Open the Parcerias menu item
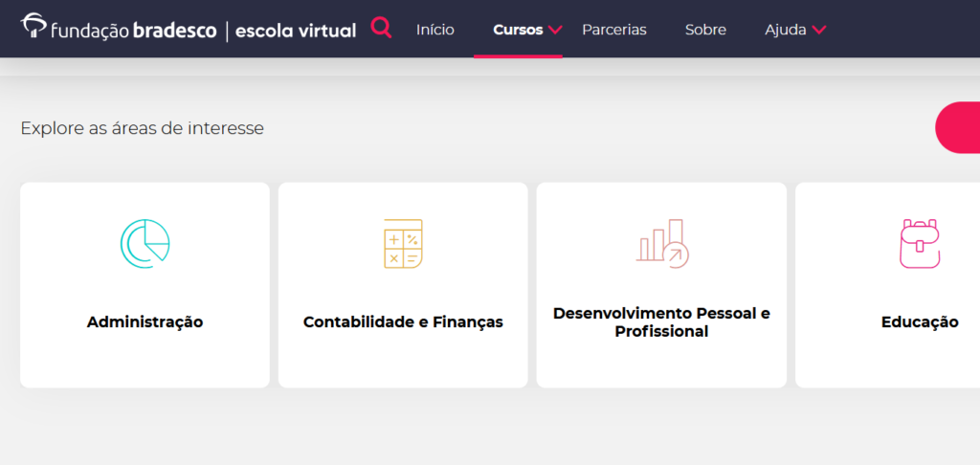 (x=614, y=30)
